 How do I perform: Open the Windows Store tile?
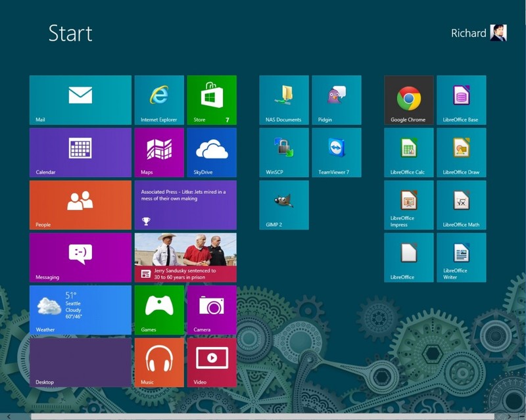tap(211, 99)
